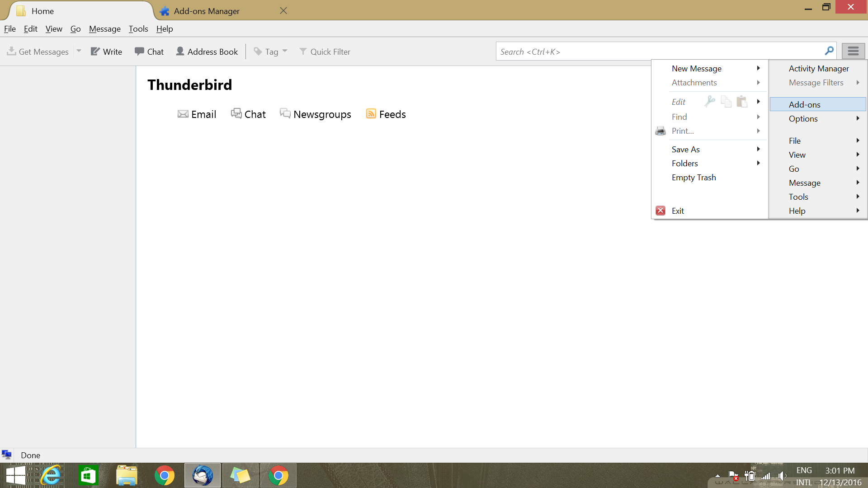Switch to the Add-ons Manager tab
Screen dimensions: 868x488
point(207,11)
